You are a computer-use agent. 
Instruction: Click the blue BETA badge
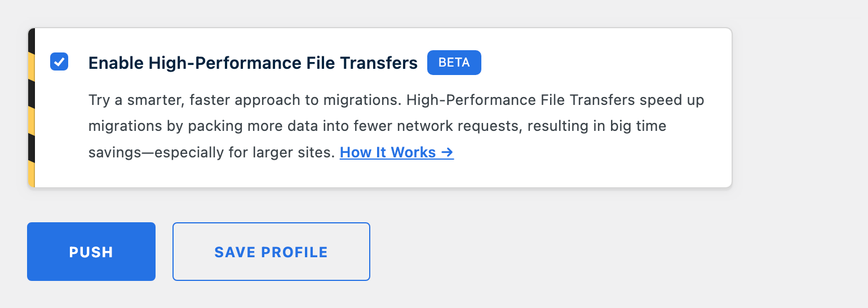click(454, 63)
